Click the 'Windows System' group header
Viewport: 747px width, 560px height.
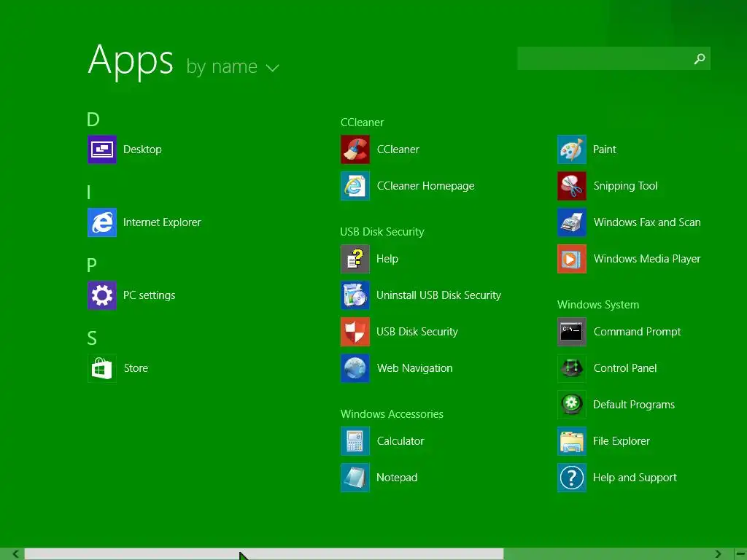(x=598, y=305)
